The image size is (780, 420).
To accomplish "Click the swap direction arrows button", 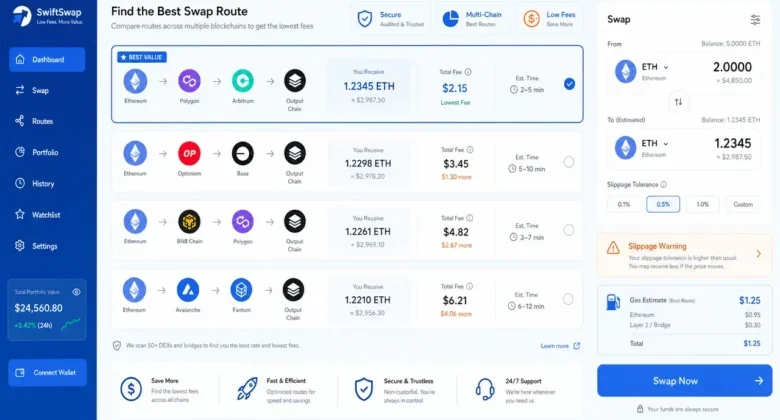I will (679, 102).
